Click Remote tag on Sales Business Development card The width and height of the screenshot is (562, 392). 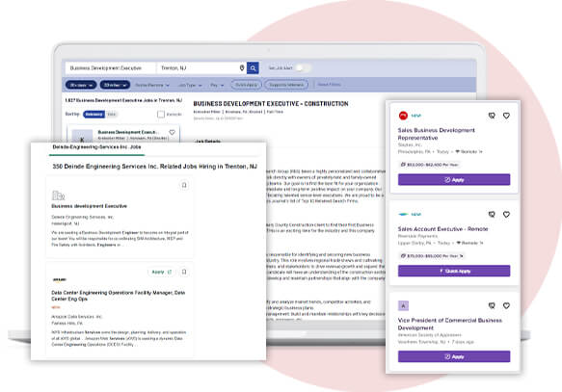click(468, 152)
